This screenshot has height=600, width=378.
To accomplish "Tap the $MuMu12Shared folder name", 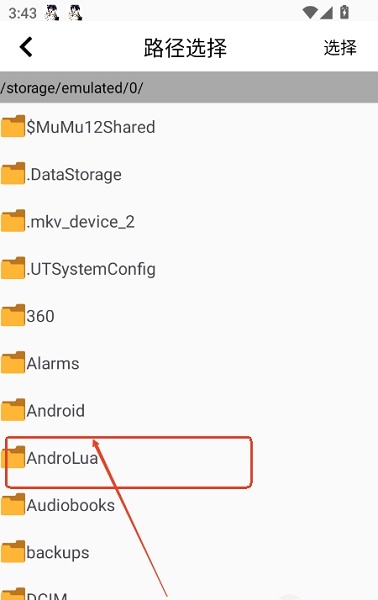I will pyautogui.click(x=91, y=127).
